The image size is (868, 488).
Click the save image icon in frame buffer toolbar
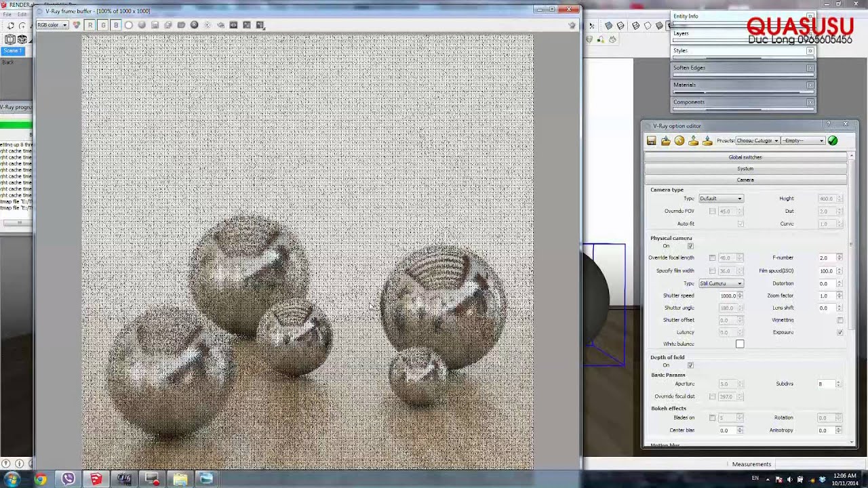(155, 25)
